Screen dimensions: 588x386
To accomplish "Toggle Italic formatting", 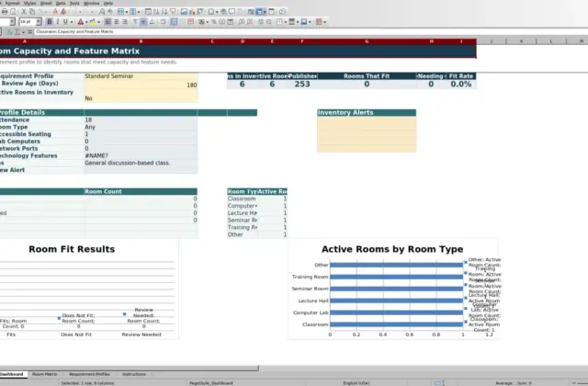I will click(57, 22).
